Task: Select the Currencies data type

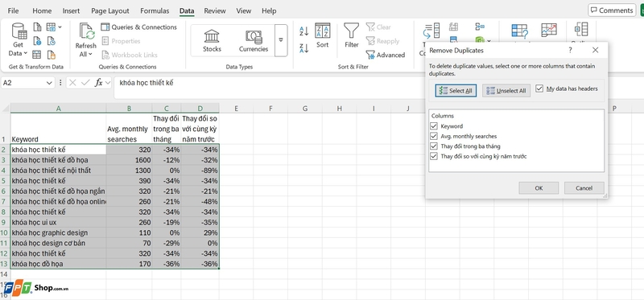Action: (254, 41)
